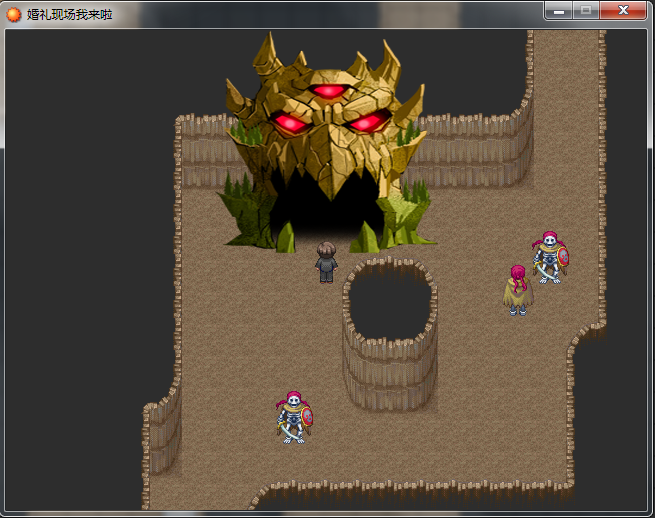Click the golem's top center red eye
The height and width of the screenshot is (518, 655).
pyautogui.click(x=329, y=91)
